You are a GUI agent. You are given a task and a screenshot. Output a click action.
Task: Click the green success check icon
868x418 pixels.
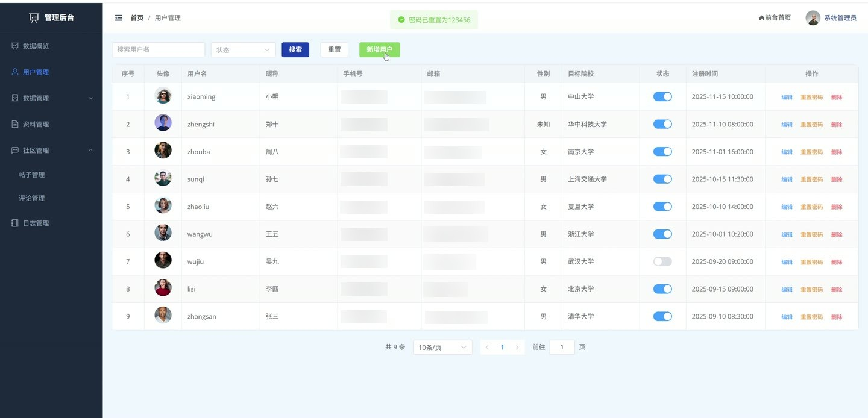401,20
